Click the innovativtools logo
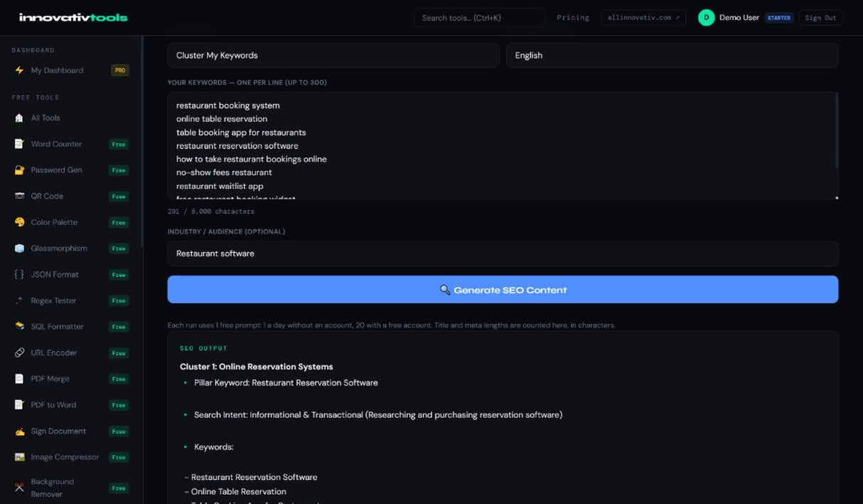Viewport: 863px width, 504px height. 73,17
